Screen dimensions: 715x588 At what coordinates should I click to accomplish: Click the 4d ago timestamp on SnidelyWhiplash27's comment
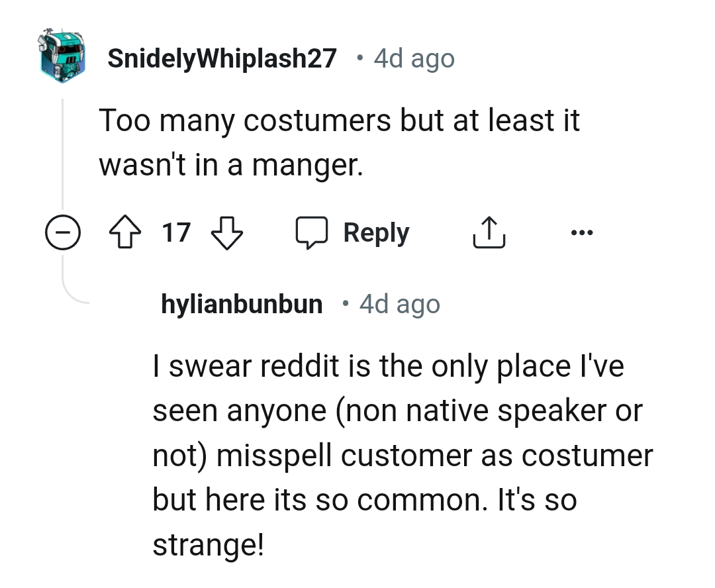pyautogui.click(x=414, y=58)
